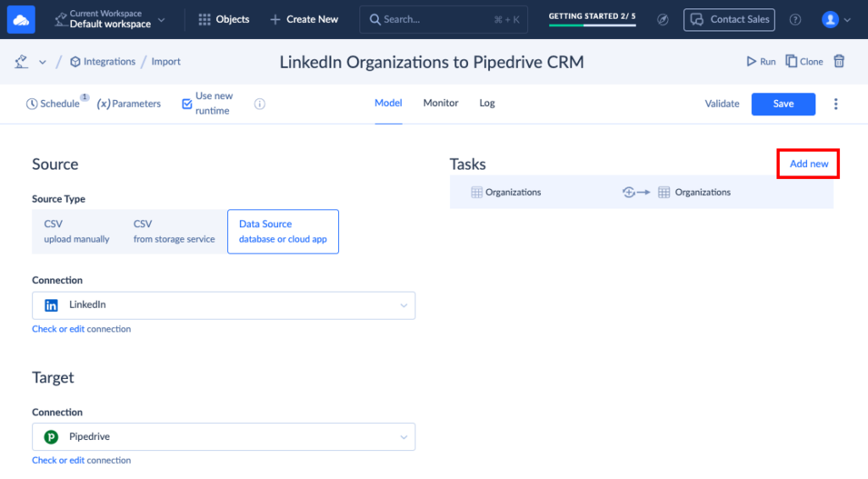The image size is (868, 479).
Task: Click the upsert arrow operation icon
Action: pos(636,192)
